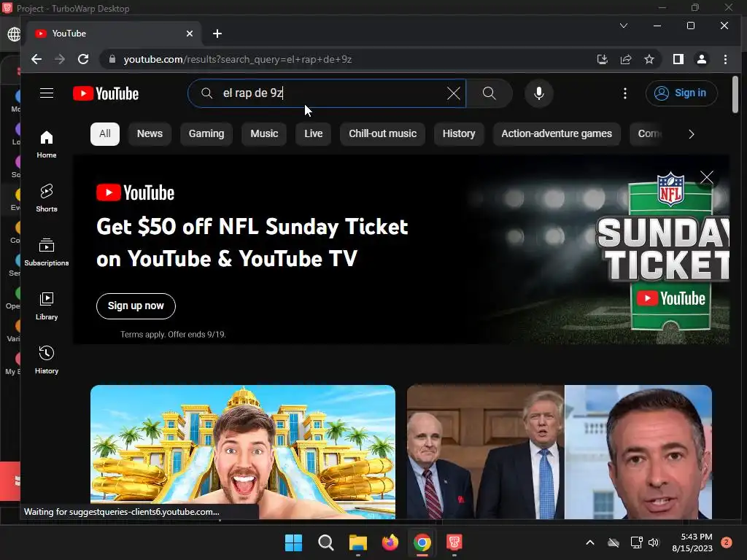Expand the tab search chevron
Screen dimensions: 747x560
click(623, 26)
